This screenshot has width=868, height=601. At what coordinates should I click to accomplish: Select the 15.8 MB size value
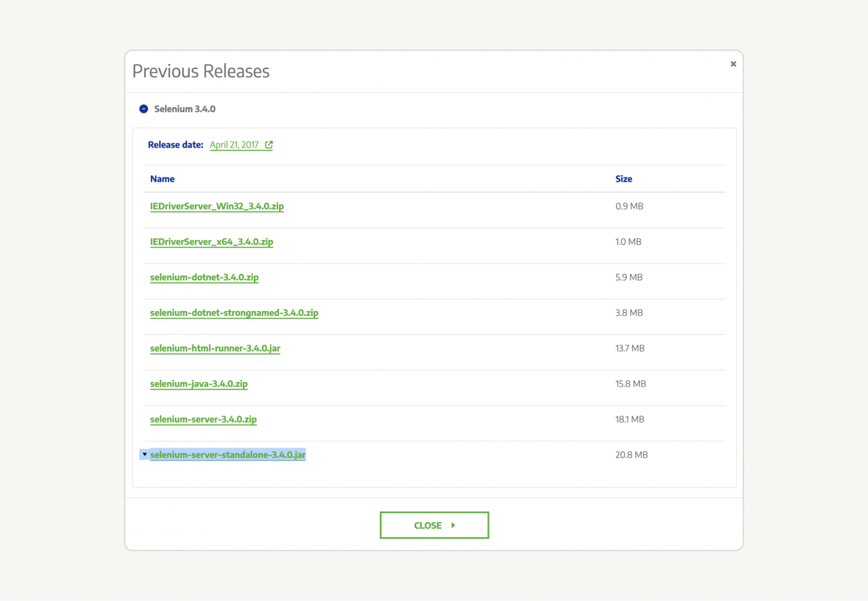click(630, 384)
